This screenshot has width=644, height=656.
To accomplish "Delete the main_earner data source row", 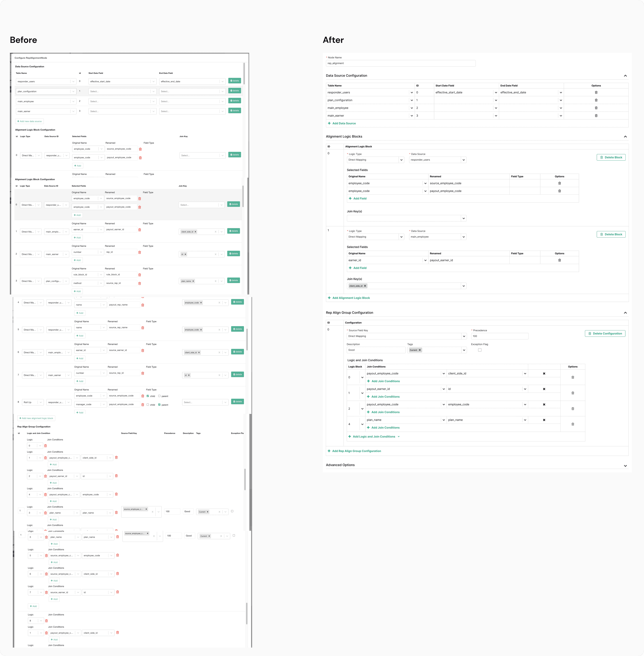I will click(596, 116).
